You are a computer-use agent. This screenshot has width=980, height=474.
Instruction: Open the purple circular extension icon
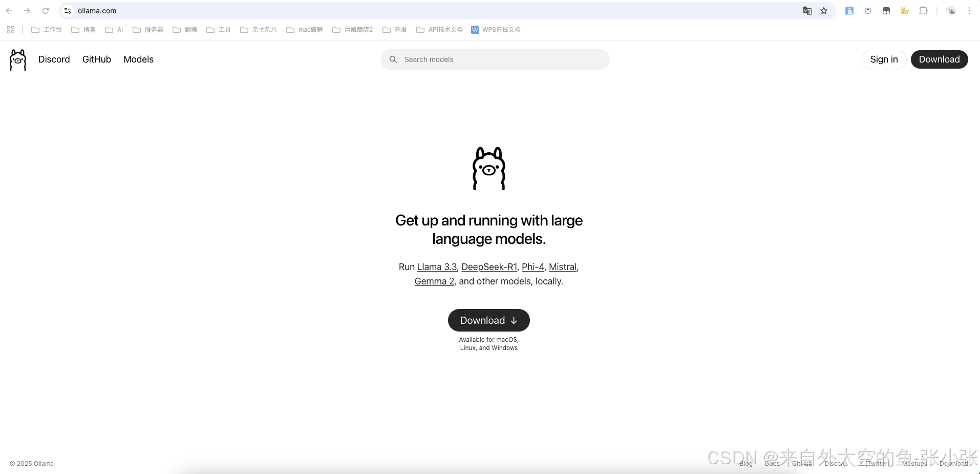[868, 11]
